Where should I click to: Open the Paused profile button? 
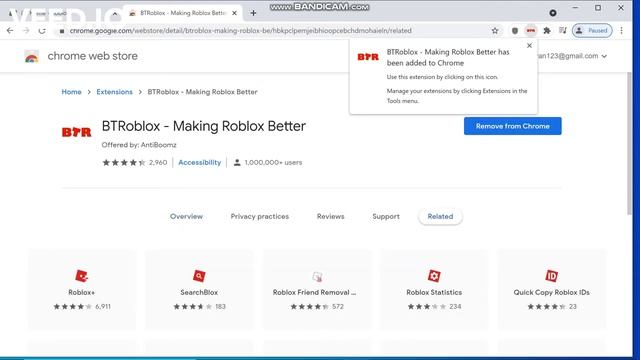592,31
